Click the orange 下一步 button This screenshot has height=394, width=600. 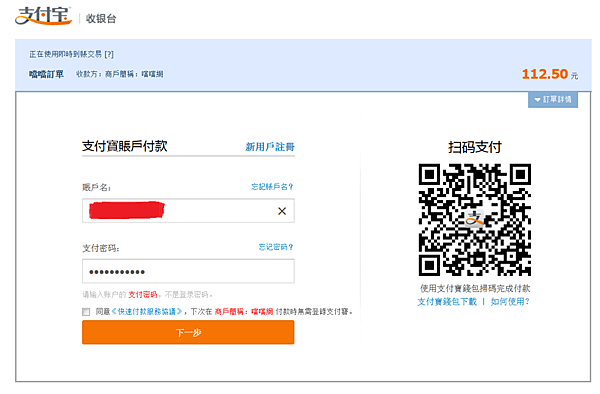point(188,332)
